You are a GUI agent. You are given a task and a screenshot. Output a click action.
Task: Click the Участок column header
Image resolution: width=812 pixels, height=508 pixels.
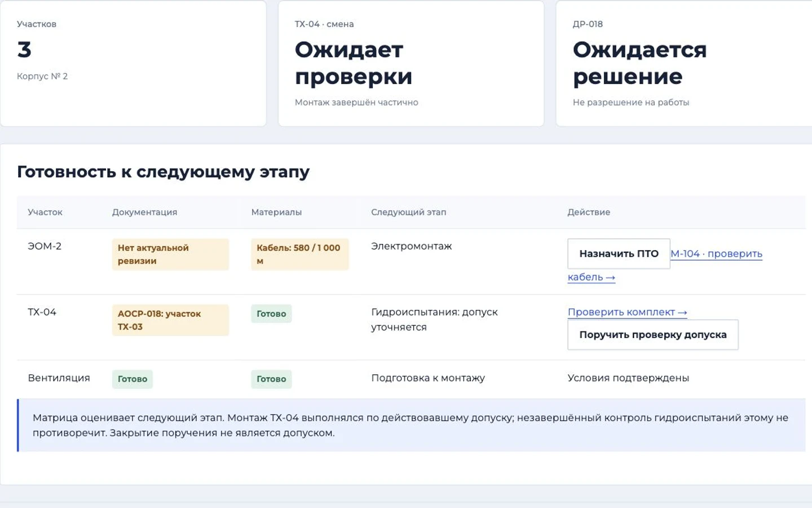point(45,212)
